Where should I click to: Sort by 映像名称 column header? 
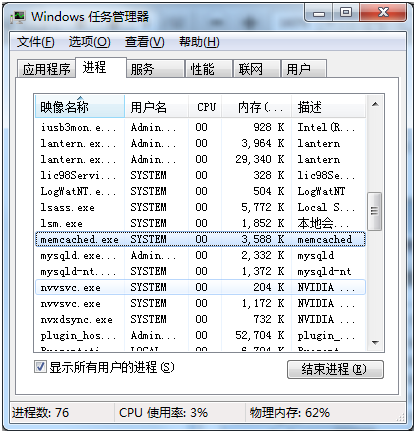80,107
